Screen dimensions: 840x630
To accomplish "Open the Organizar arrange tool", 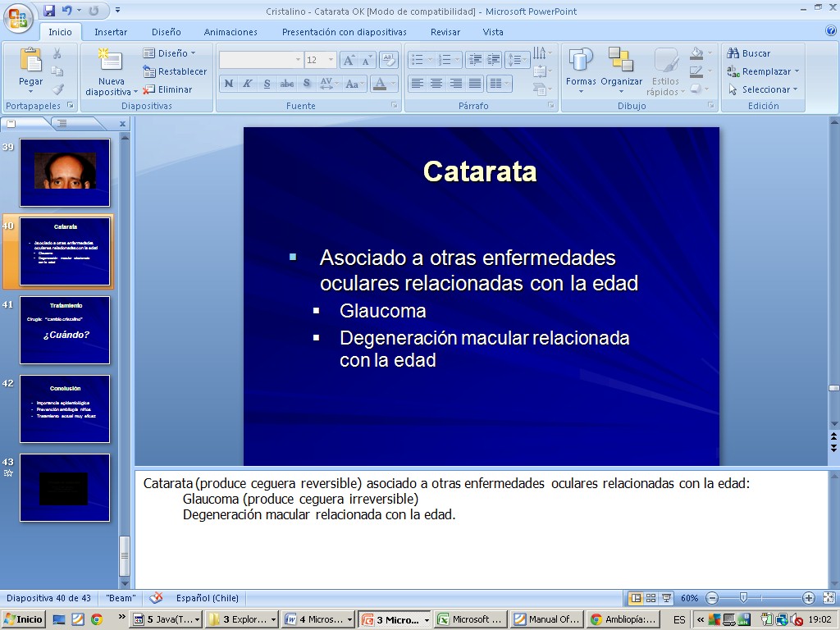I will pyautogui.click(x=621, y=62).
